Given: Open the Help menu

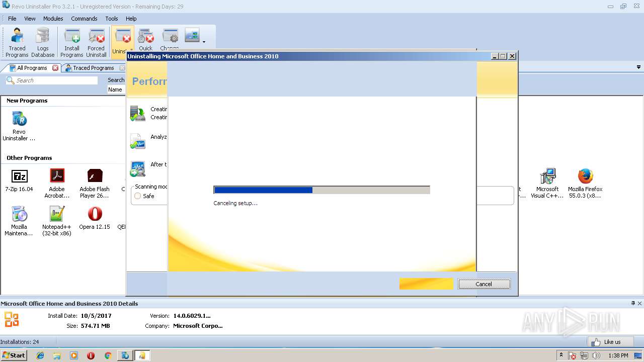Looking at the screenshot, I should (x=131, y=19).
